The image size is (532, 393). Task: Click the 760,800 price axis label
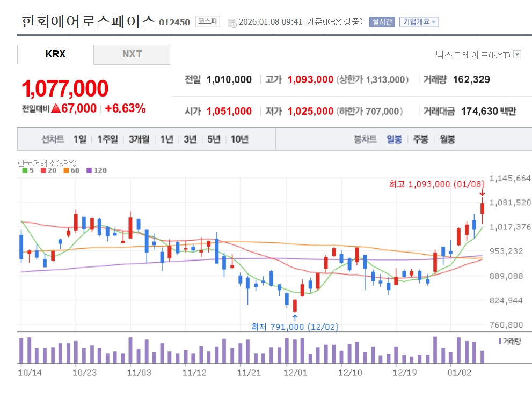(506, 325)
